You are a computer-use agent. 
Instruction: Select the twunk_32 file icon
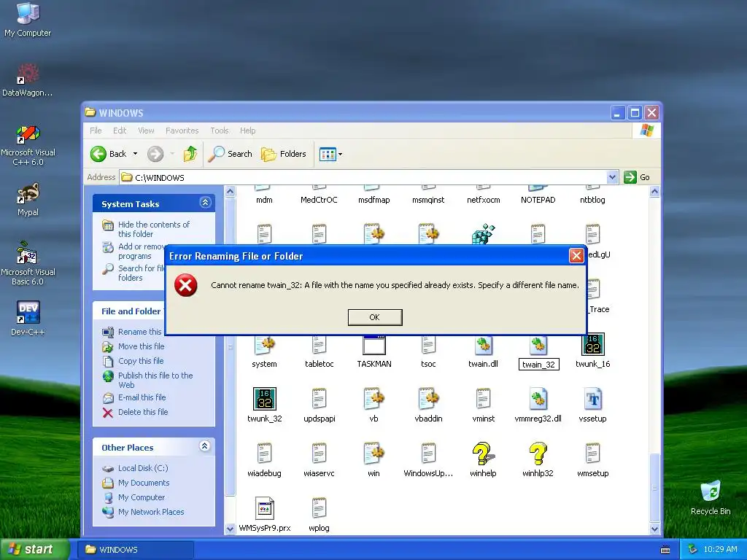coord(264,405)
